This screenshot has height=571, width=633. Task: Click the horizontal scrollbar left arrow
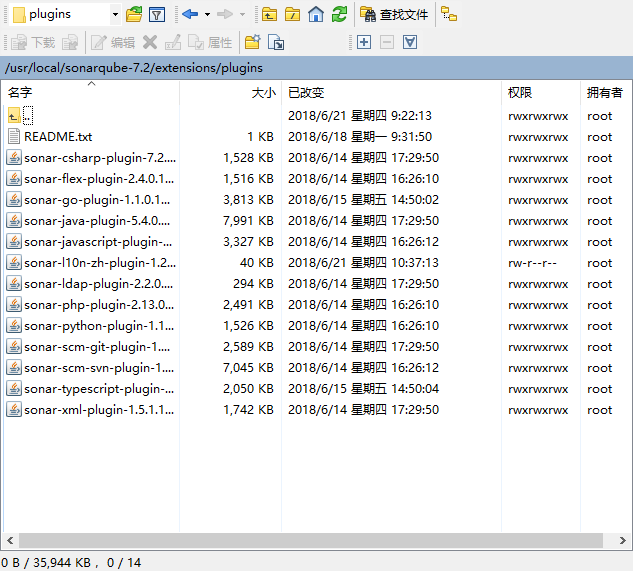click(10, 540)
